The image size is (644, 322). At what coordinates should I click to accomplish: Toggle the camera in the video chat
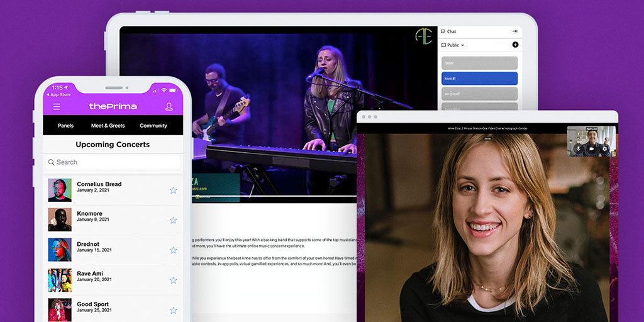tap(592, 148)
